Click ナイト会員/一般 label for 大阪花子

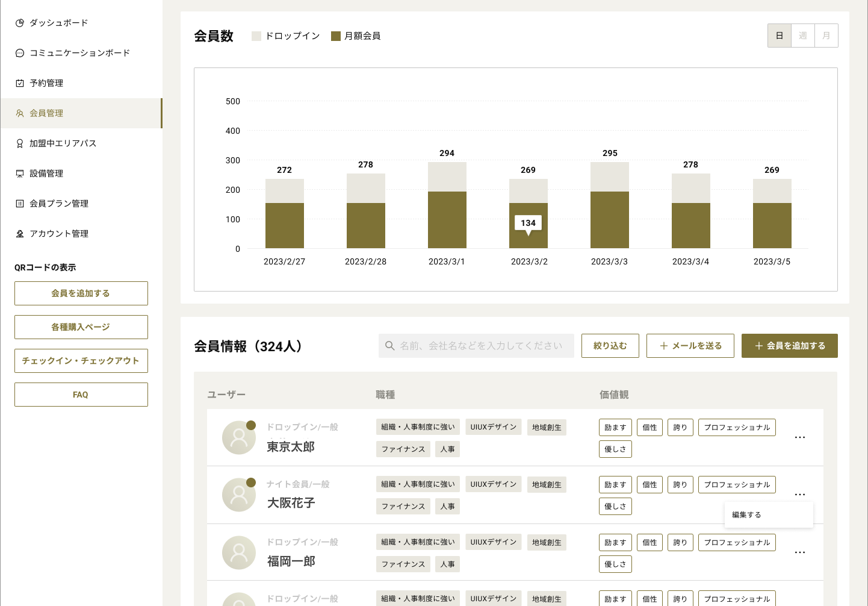coord(298,484)
